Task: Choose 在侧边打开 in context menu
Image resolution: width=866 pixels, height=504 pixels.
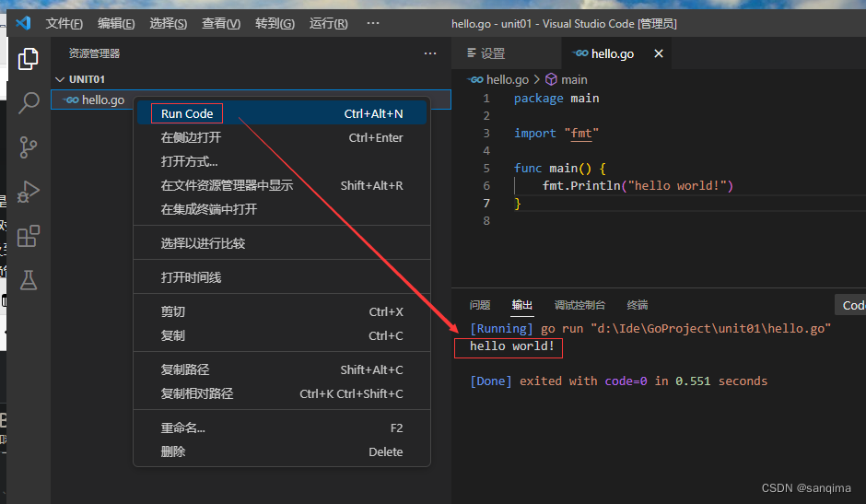Action: (282, 137)
